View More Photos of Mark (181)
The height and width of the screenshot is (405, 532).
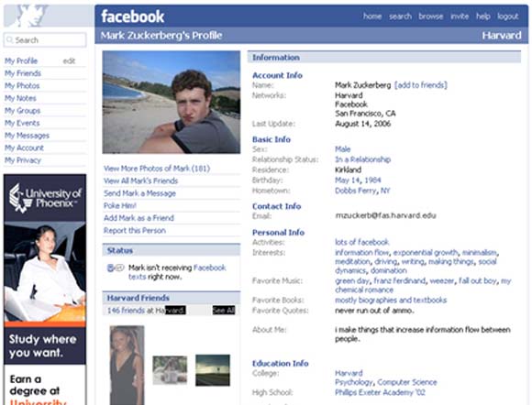[157, 169]
